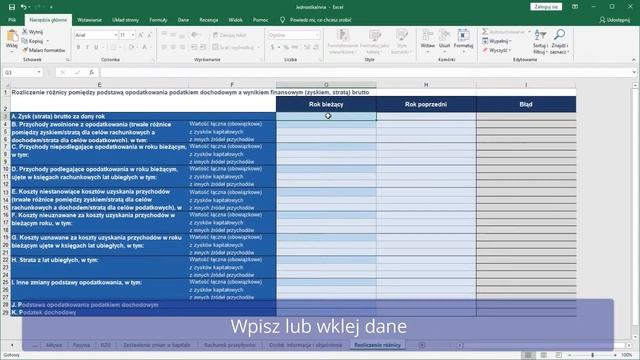Add a new sheet with the plus icon

pyautogui.click(x=422, y=345)
